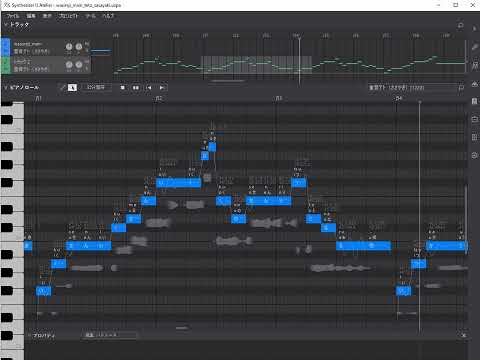Click the magnifier icon in track panel
480x360 pixels.
pos(460,25)
